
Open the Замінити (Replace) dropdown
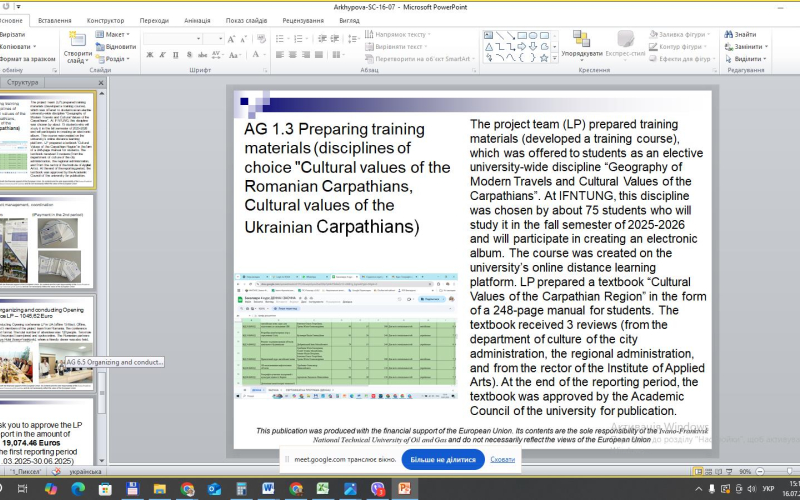[x=746, y=46]
